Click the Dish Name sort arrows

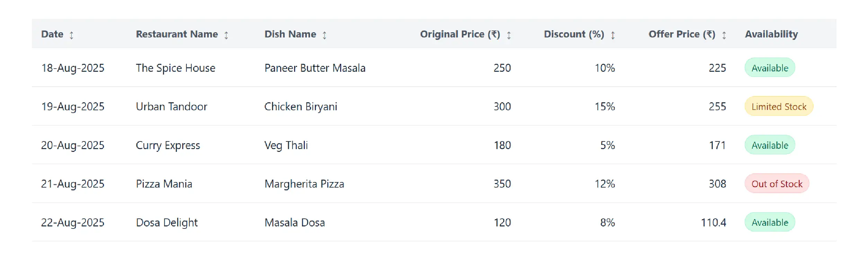[x=325, y=35]
